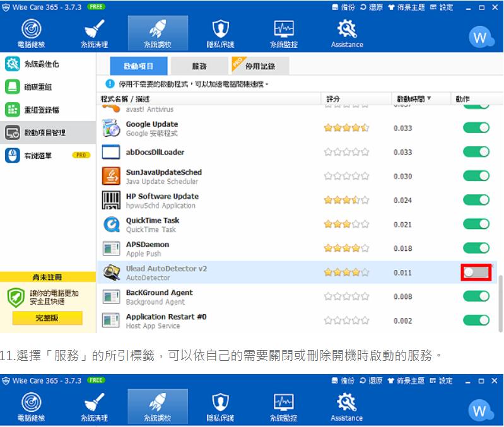Click the Application Restart #0 icon

pos(111,320)
